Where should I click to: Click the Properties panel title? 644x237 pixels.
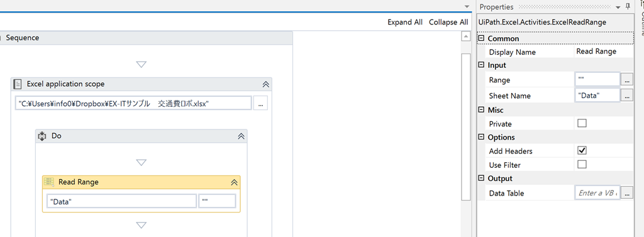[x=497, y=7]
